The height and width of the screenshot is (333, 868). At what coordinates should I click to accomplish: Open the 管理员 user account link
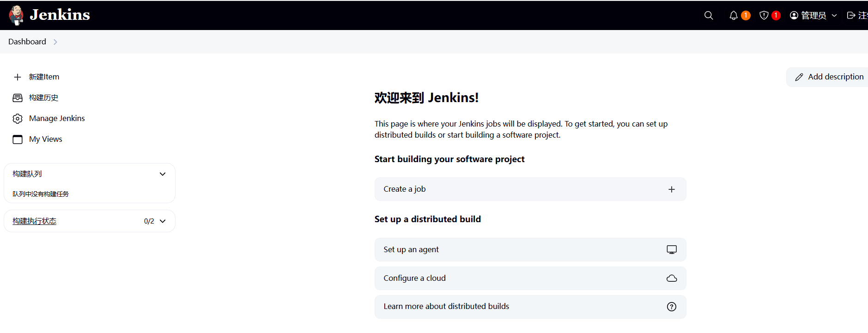813,15
